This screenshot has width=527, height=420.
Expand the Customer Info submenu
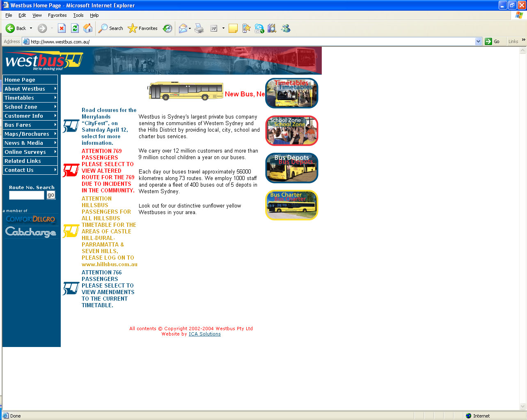[x=55, y=116]
